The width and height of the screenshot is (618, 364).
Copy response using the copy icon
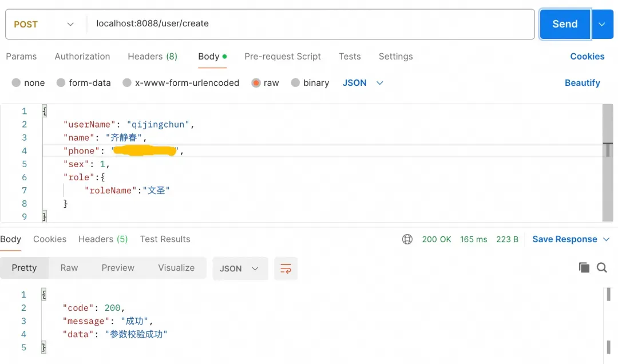(x=584, y=268)
